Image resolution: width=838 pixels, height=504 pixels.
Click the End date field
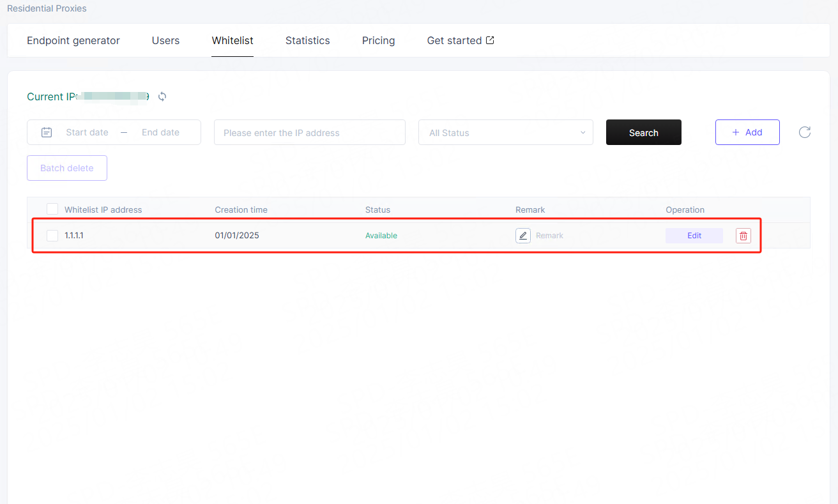[x=160, y=132]
